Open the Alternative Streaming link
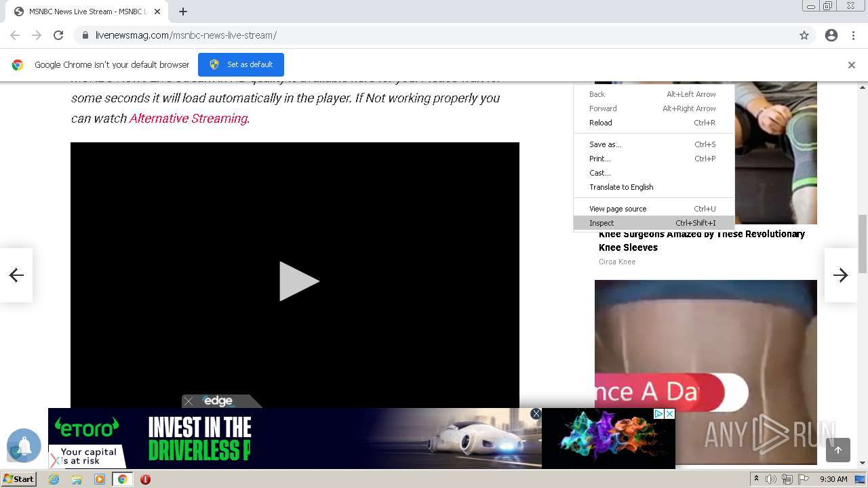Viewport: 868px width, 488px height. click(x=188, y=118)
